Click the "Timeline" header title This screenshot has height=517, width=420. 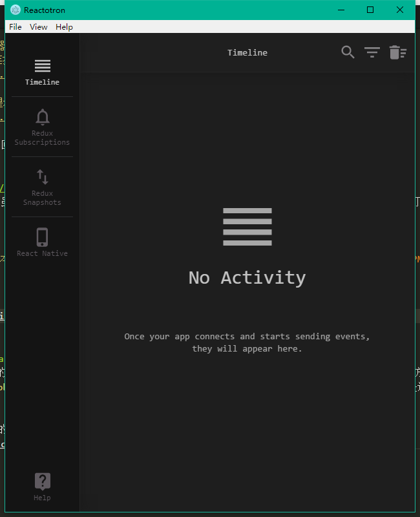(x=247, y=53)
